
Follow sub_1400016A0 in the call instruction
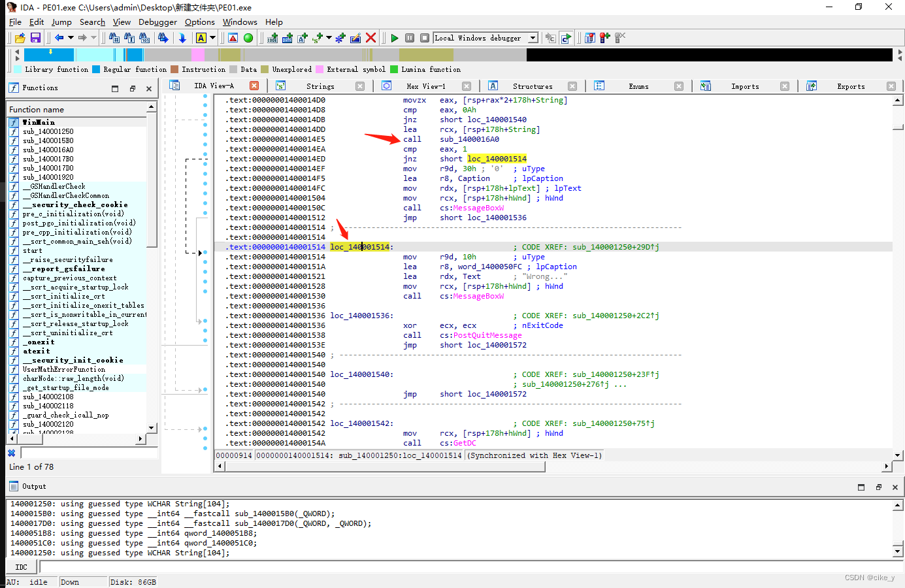point(469,139)
